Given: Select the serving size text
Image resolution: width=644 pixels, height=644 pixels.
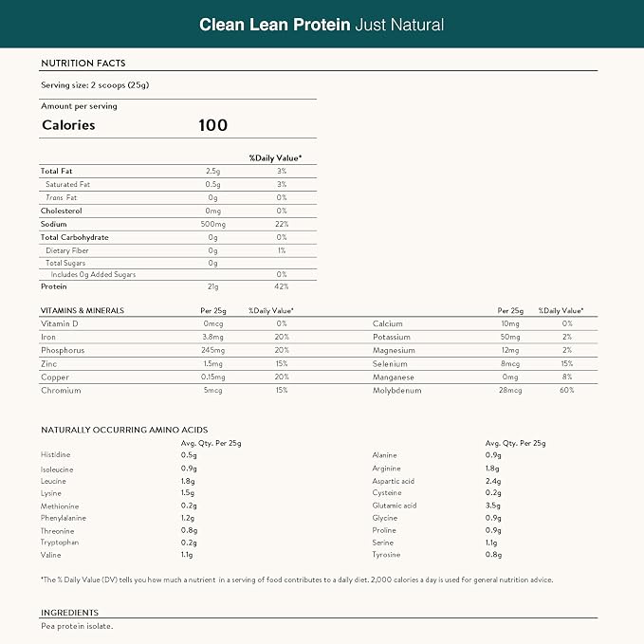Looking at the screenshot, I should pyautogui.click(x=95, y=85).
